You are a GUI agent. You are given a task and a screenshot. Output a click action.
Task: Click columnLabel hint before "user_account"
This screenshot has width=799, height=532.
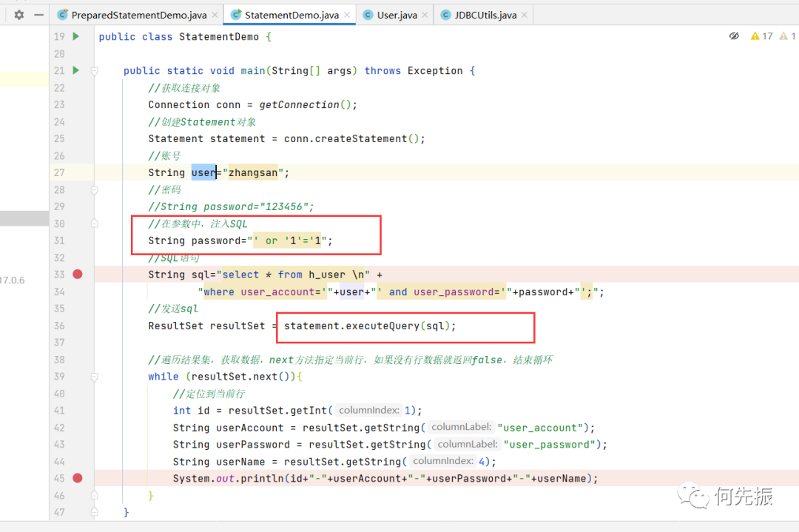pyautogui.click(x=461, y=427)
